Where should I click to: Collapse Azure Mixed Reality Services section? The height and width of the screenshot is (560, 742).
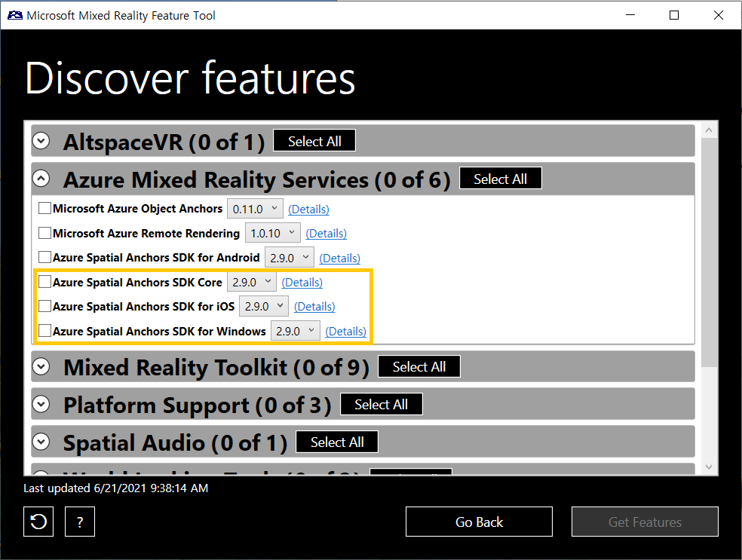pos(41,179)
